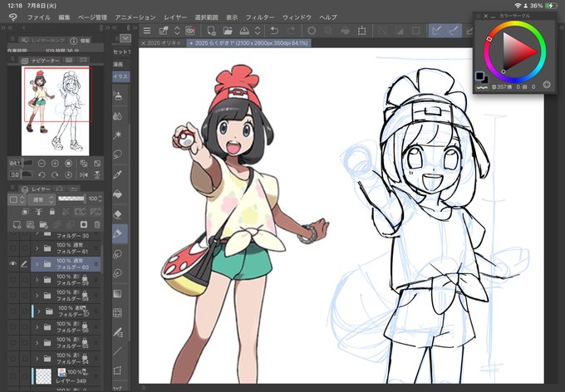Viewport: 565px width, 392px height.
Task: Open the ウィンドウ menu
Action: click(x=297, y=17)
